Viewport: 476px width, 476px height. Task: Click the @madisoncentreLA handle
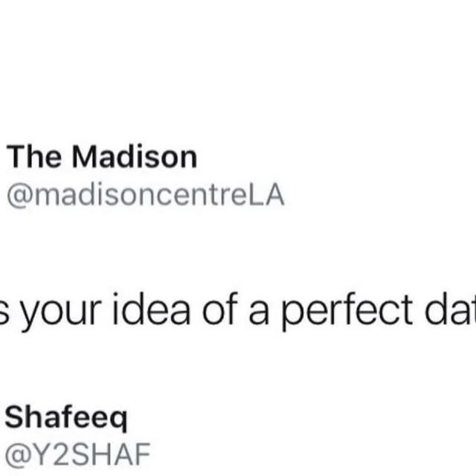(146, 196)
